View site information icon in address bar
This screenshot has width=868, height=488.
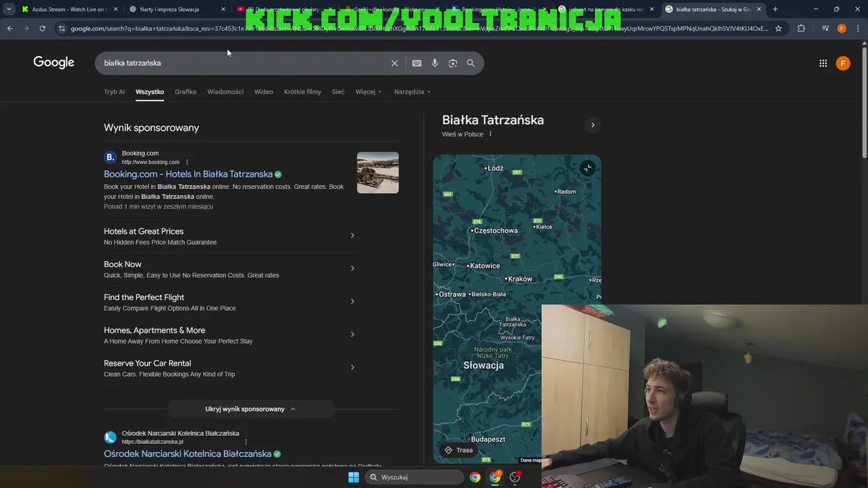62,28
